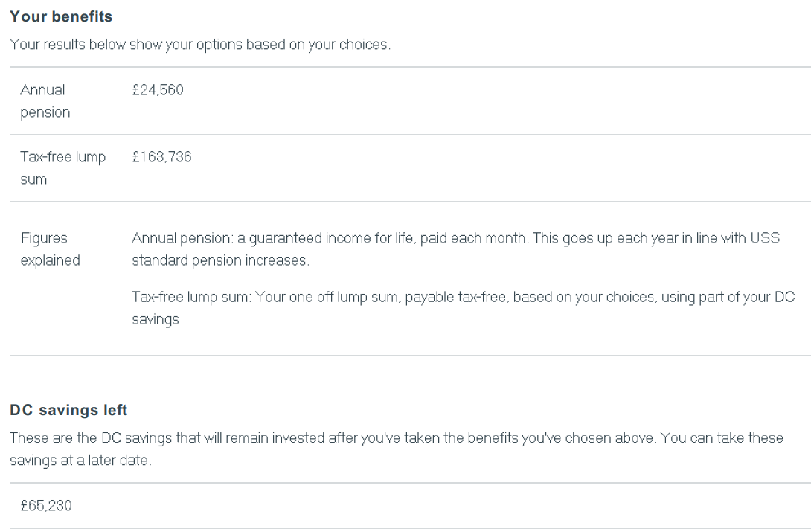Select the Tax-free lump sum label
Screen dimensions: 811x532
63,168
